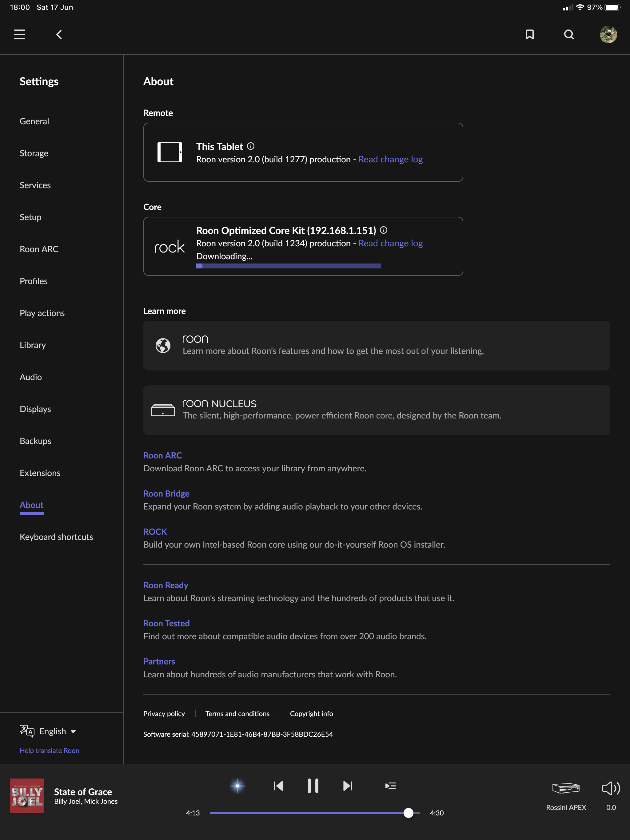Go back with the left arrow
Viewport: 630px width, 840px height.
pyautogui.click(x=59, y=34)
